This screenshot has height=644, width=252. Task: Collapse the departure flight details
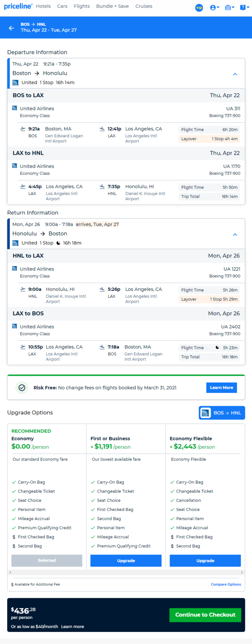[x=235, y=74]
